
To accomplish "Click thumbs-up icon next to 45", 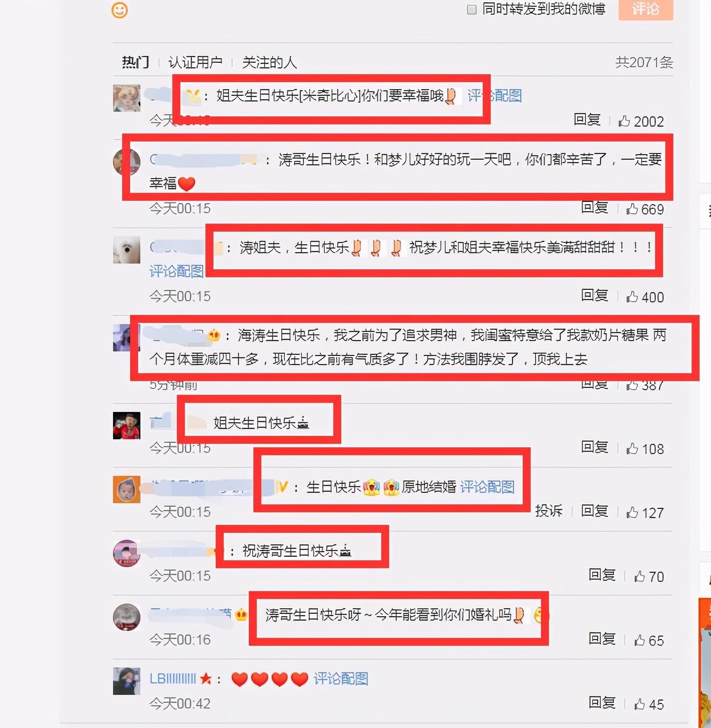I will click(x=640, y=704).
